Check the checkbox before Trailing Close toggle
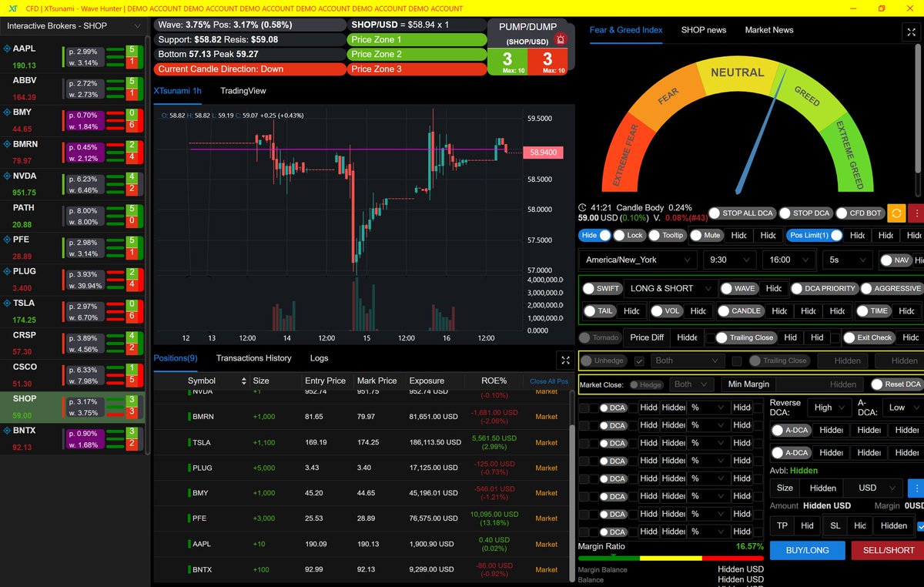Screen dimensions: 924x587 736,361
